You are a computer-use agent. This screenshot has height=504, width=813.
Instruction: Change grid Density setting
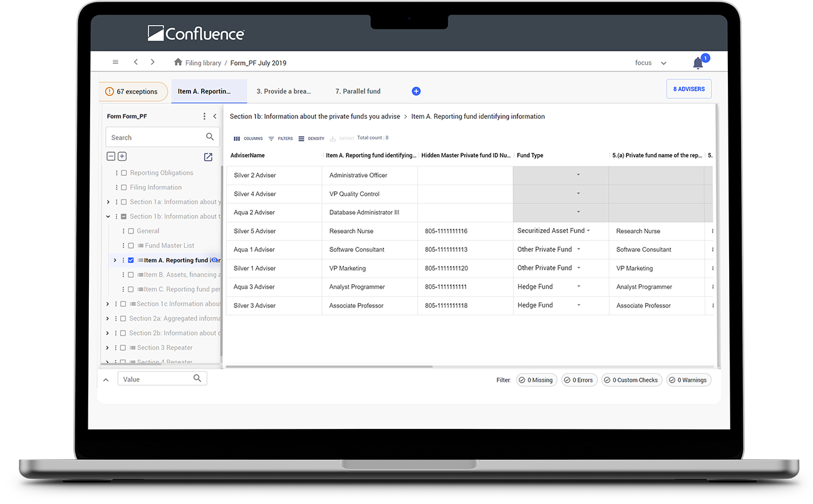[311, 138]
